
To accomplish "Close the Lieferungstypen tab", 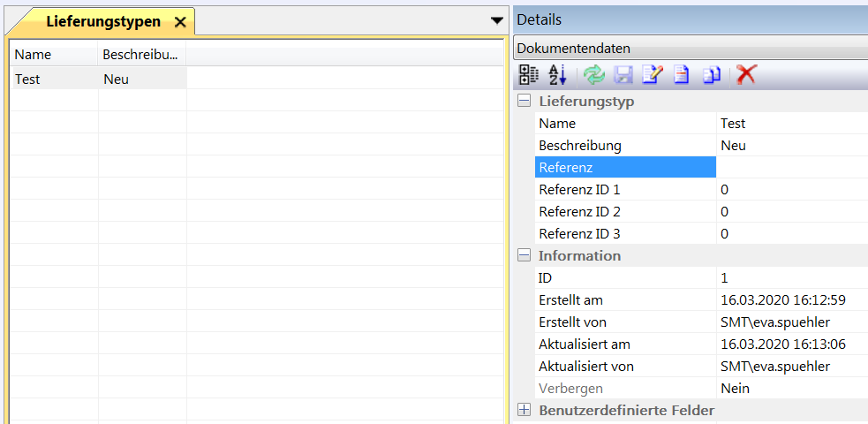I will (x=180, y=22).
